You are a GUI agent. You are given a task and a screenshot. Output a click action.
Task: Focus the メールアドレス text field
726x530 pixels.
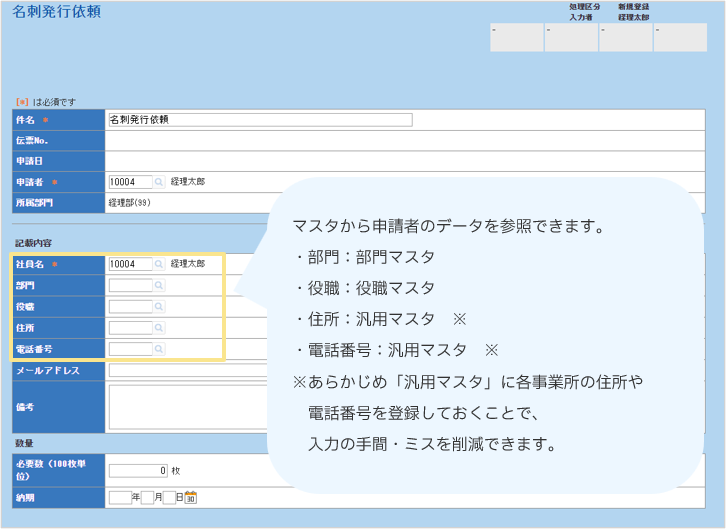point(185,371)
